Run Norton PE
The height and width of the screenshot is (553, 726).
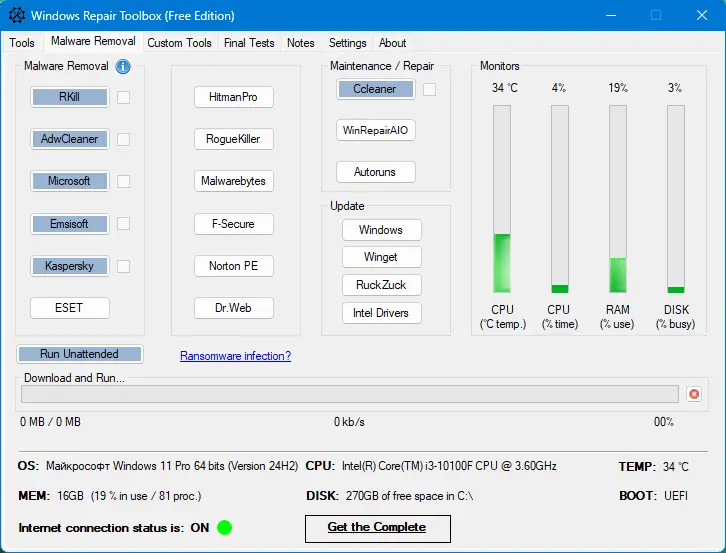tap(233, 266)
